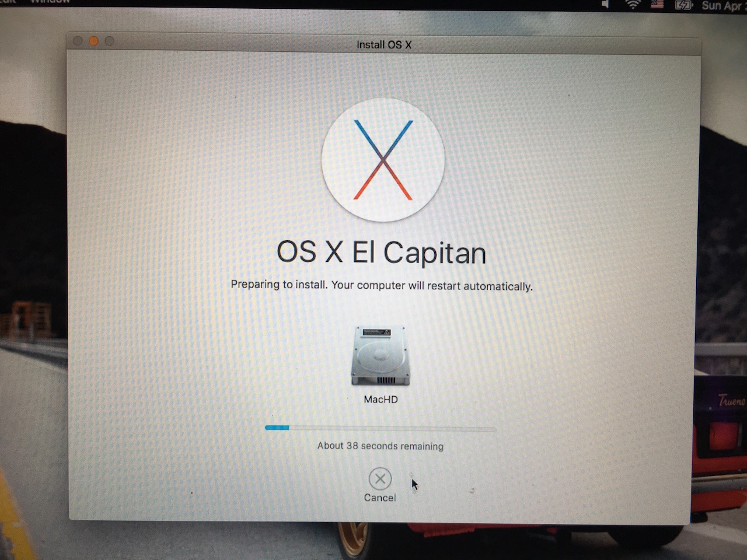This screenshot has width=747, height=560.
Task: Select the MacHD hard drive icon
Action: coord(381,356)
